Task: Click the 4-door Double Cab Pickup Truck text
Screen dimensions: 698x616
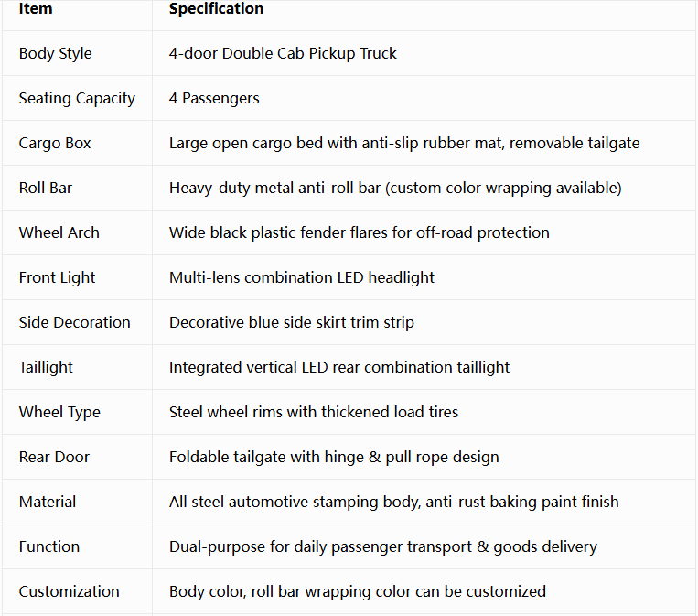Action: [x=283, y=53]
